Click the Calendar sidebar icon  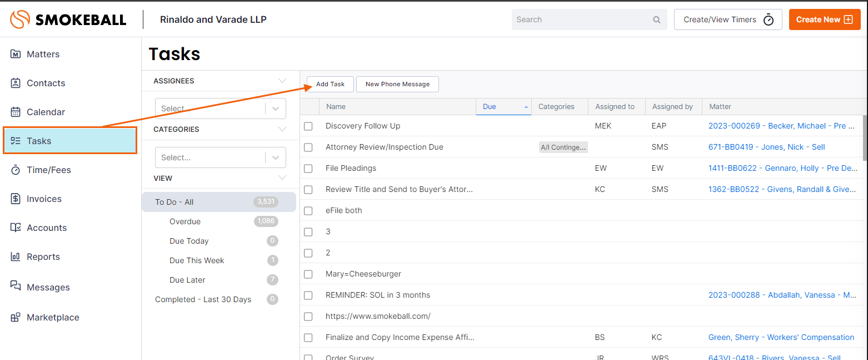16,112
